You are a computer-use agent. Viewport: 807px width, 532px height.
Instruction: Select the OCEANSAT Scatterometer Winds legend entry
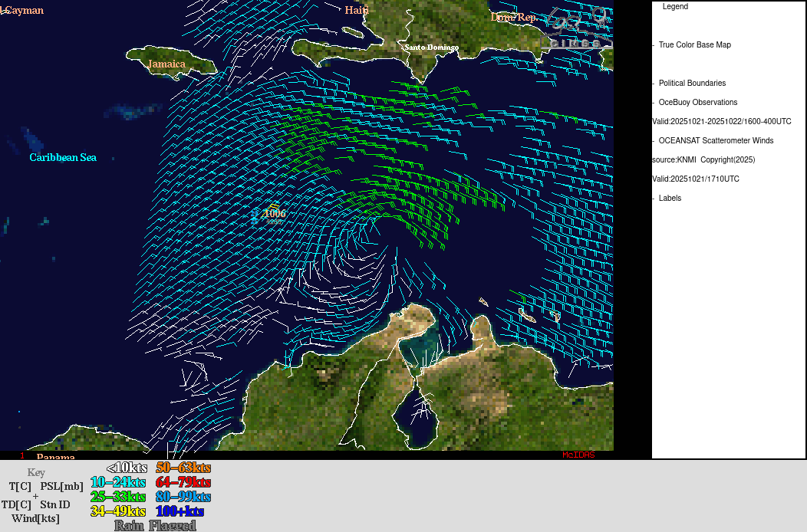coord(716,141)
